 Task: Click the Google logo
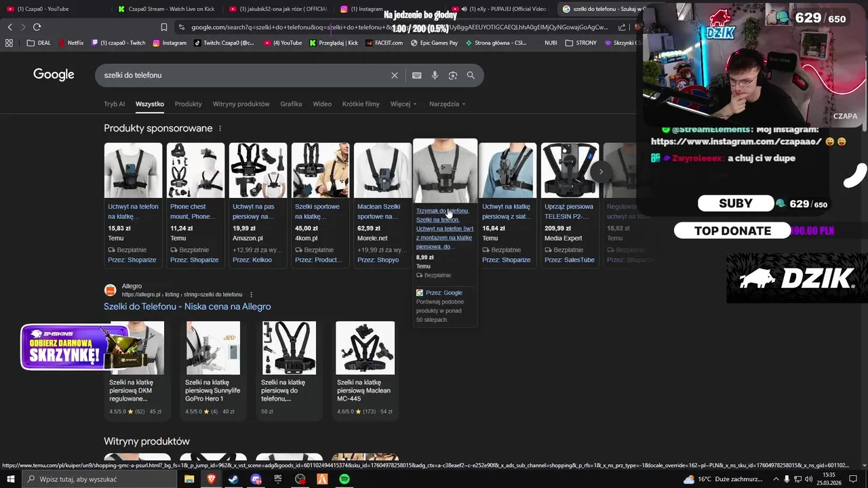tap(54, 75)
